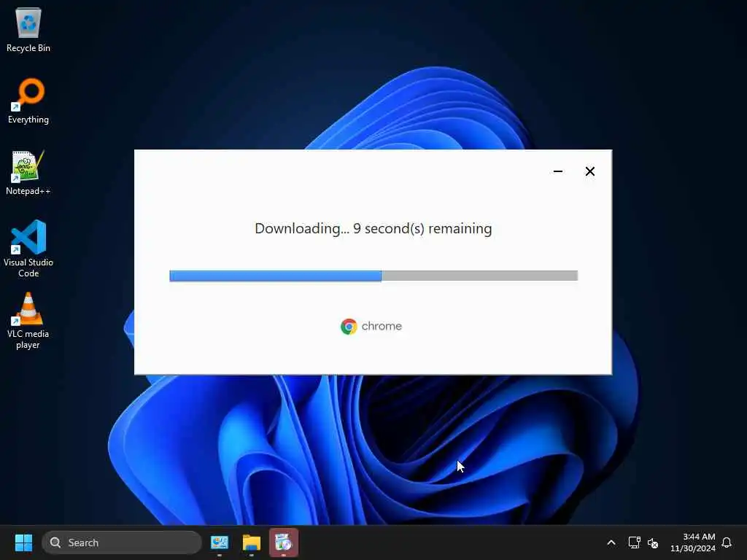
Task: Minimize the Chrome installer window
Action: [558, 171]
